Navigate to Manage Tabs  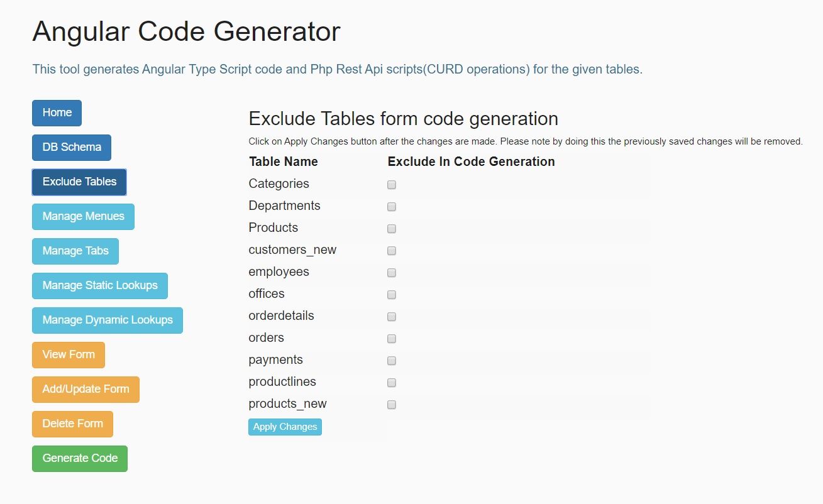(75, 251)
